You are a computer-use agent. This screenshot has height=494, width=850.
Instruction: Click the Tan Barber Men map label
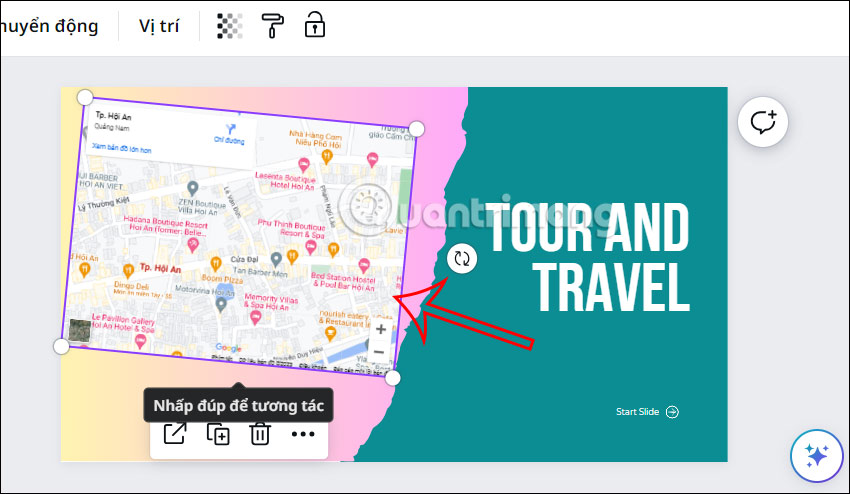pos(260,272)
